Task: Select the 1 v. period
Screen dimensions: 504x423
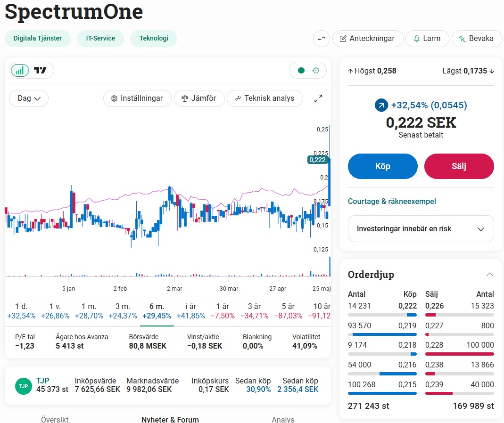Action: click(x=55, y=311)
